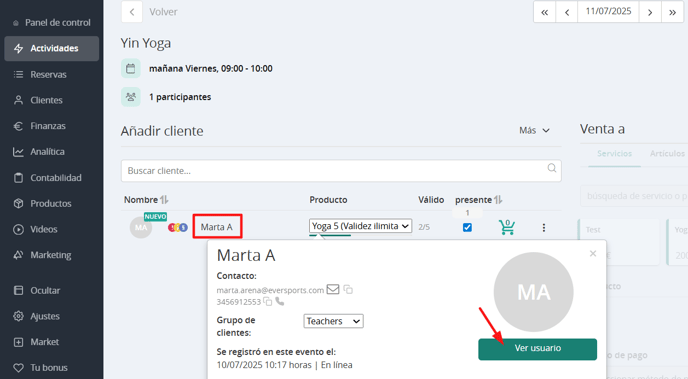Click the marta.arena@eversports.com email text
Viewport: 688px width, 379px height.
point(270,290)
